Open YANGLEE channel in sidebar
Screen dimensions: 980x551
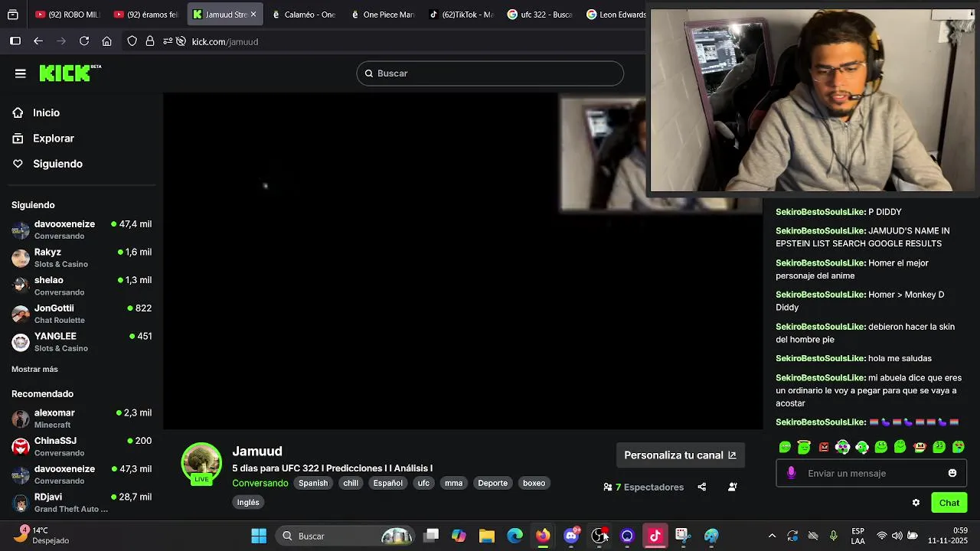[x=81, y=342]
